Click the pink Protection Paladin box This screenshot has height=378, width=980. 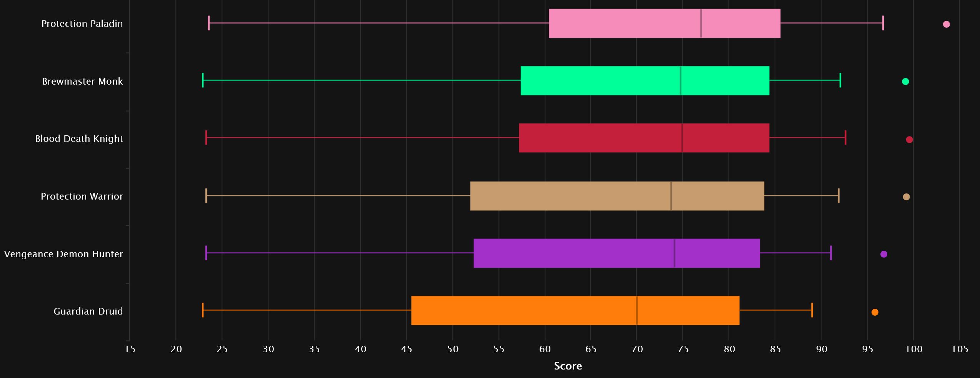click(664, 23)
